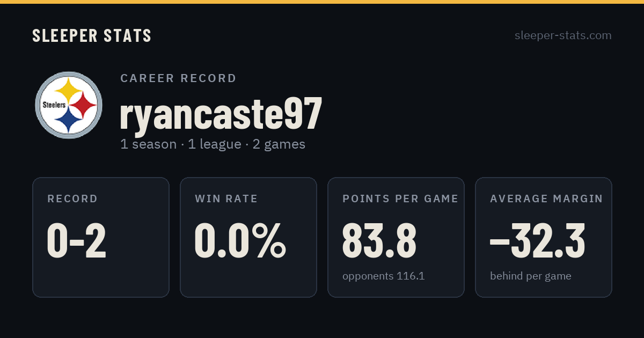
Task: Click the SLEEPER STATS title
Action: coord(92,36)
